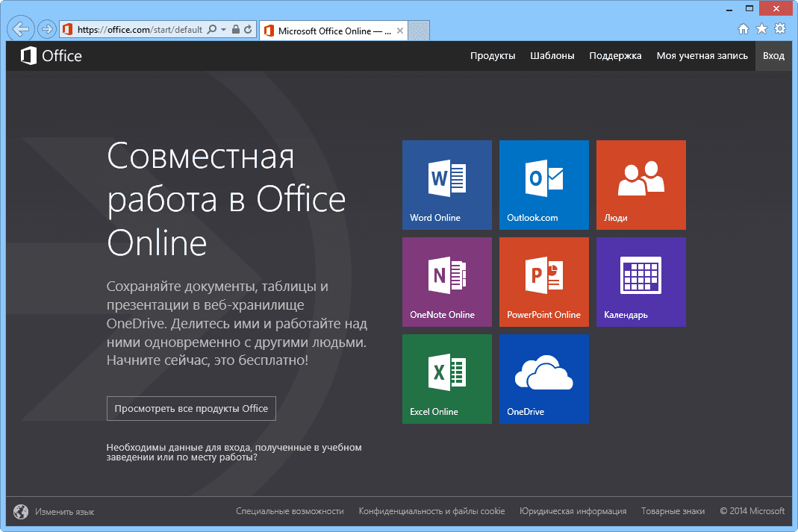Open the OneDrive cloud tile
Viewport: 798px width, 532px height.
(x=544, y=379)
